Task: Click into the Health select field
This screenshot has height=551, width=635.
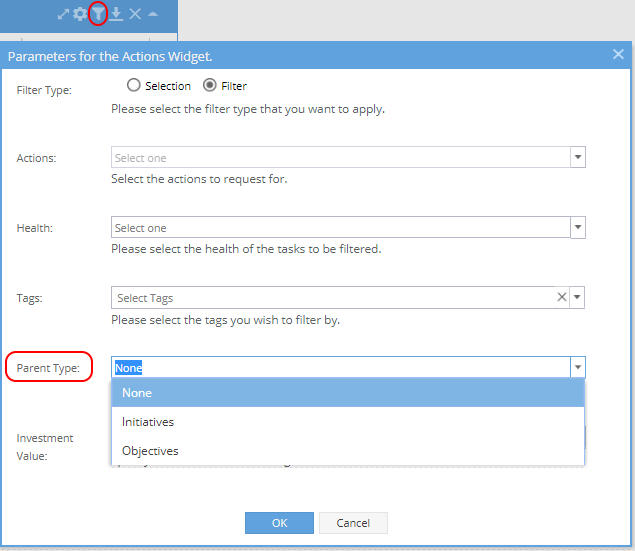Action: click(341, 227)
